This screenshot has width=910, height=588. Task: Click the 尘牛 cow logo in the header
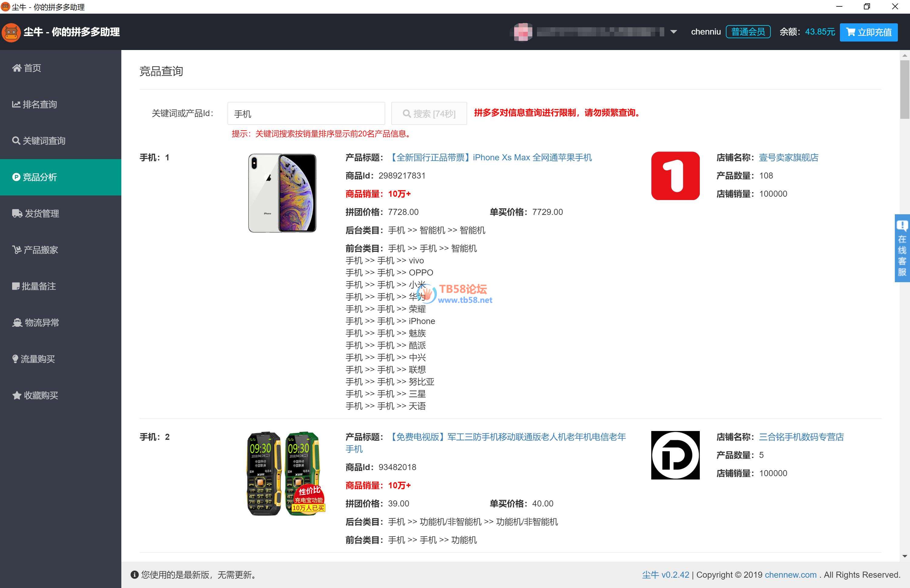click(11, 32)
